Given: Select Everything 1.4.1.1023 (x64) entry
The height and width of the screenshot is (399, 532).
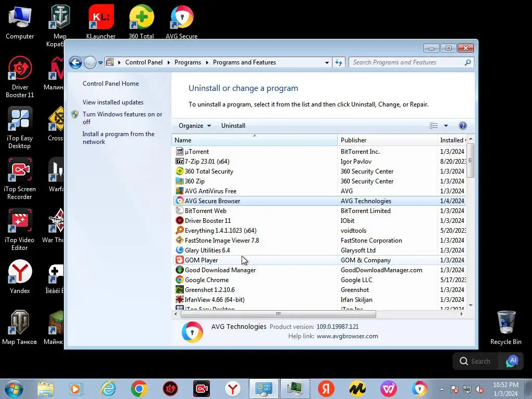Looking at the screenshot, I should 320,230.
